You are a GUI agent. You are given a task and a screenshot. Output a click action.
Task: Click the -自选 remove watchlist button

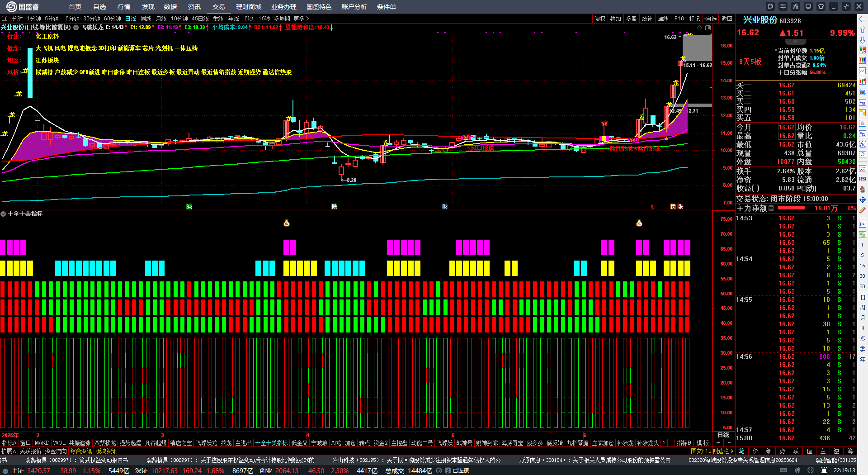pyautogui.click(x=711, y=19)
